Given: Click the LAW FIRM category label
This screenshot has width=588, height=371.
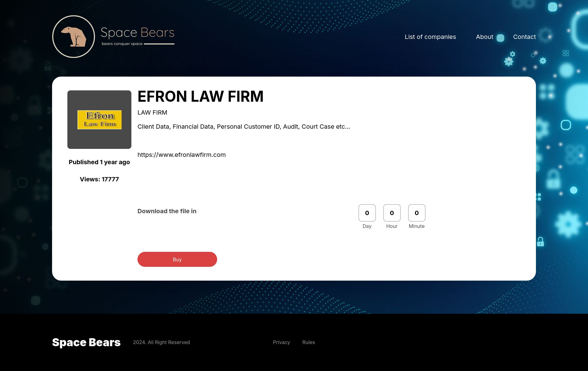Looking at the screenshot, I should [152, 112].
